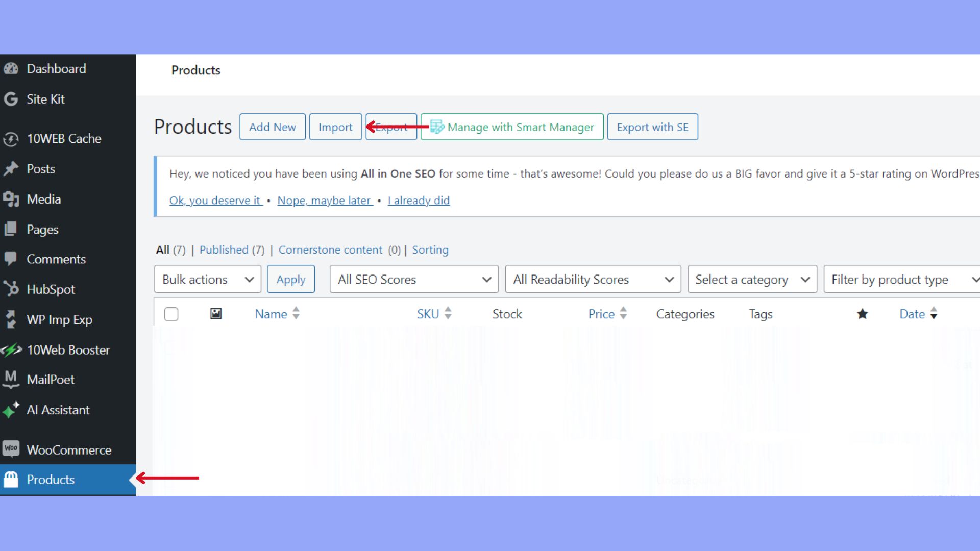Screen dimensions: 980x551
Task: Switch to the Published products filter
Action: pos(224,249)
